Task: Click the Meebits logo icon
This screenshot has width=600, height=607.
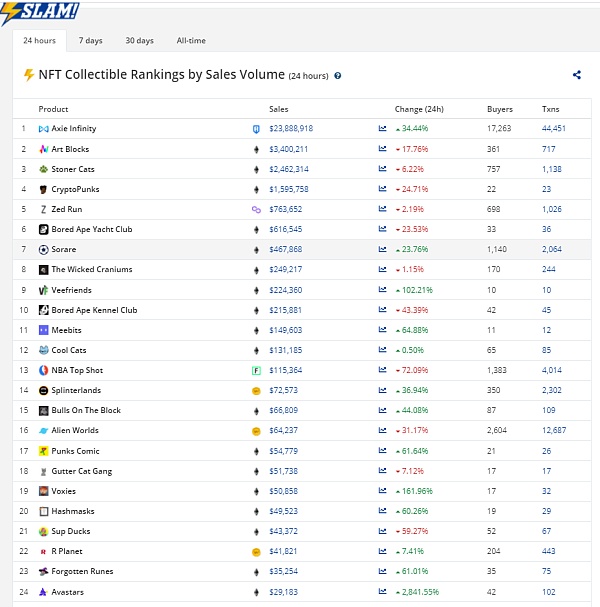Action: point(43,330)
